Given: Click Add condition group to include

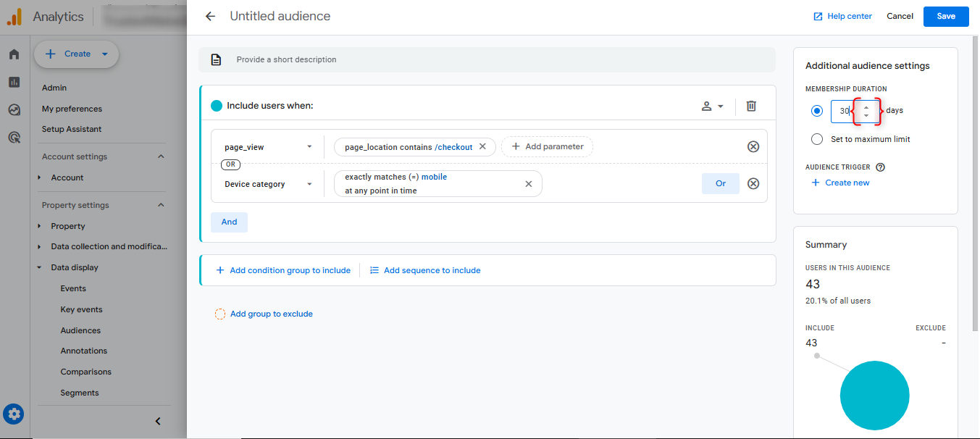Looking at the screenshot, I should click(x=282, y=270).
